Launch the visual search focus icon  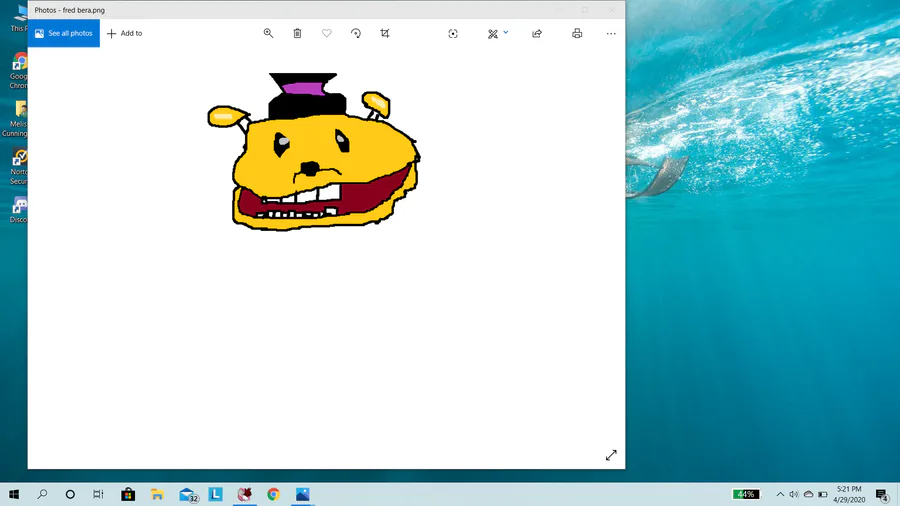pyautogui.click(x=453, y=34)
